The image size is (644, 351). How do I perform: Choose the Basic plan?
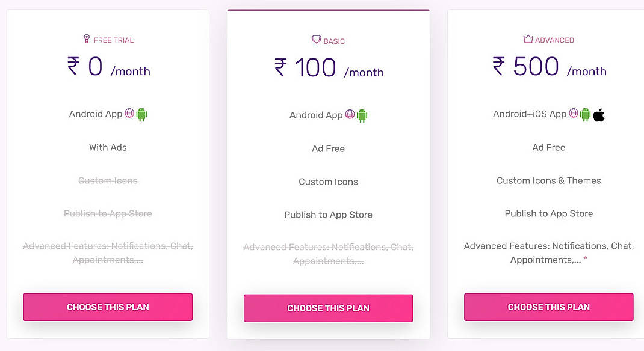[x=328, y=308]
